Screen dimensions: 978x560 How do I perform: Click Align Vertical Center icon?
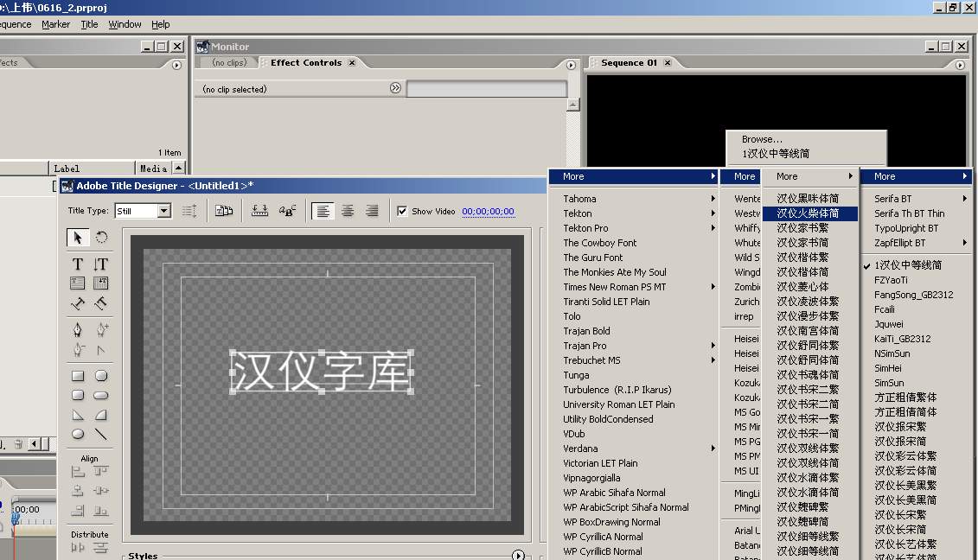(x=101, y=492)
